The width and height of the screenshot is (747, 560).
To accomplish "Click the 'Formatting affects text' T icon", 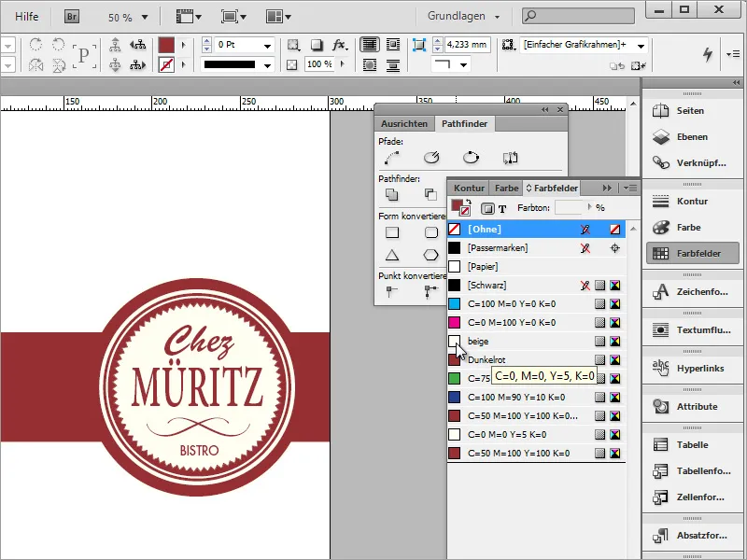I will [502, 207].
